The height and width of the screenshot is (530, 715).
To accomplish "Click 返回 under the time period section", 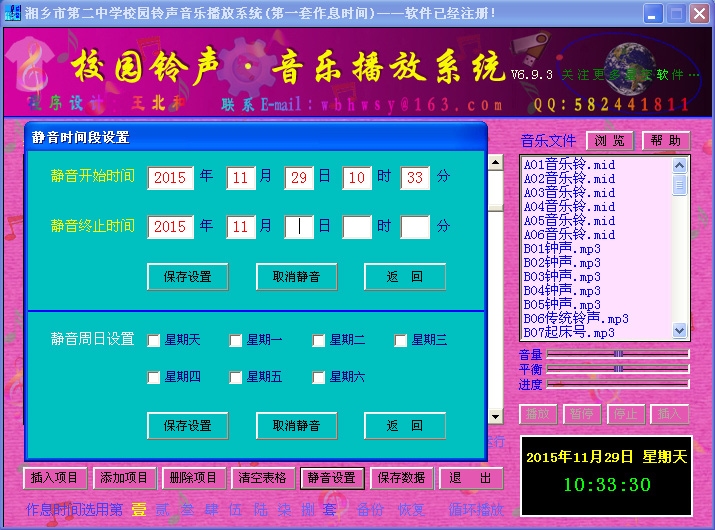I will pos(404,276).
